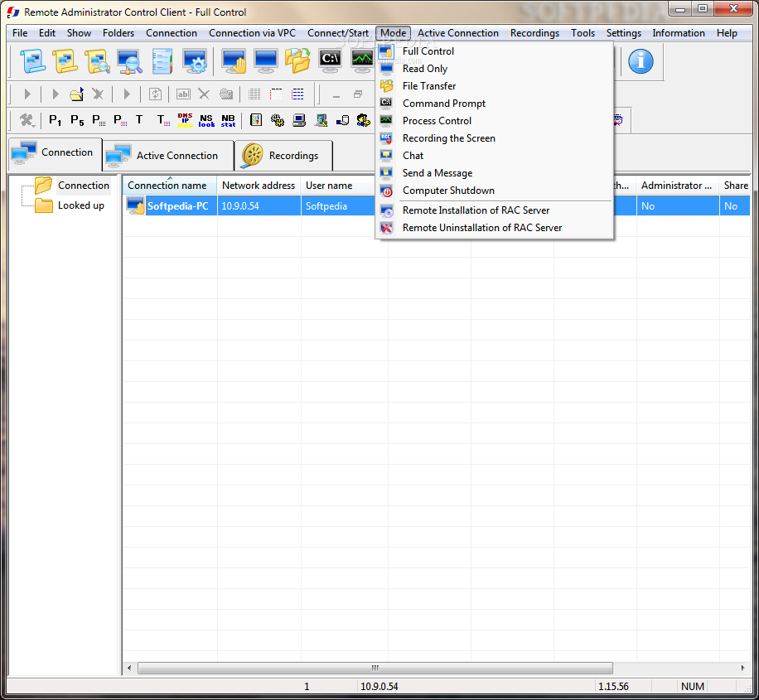
Task: Open the Information menu
Action: coord(678,33)
